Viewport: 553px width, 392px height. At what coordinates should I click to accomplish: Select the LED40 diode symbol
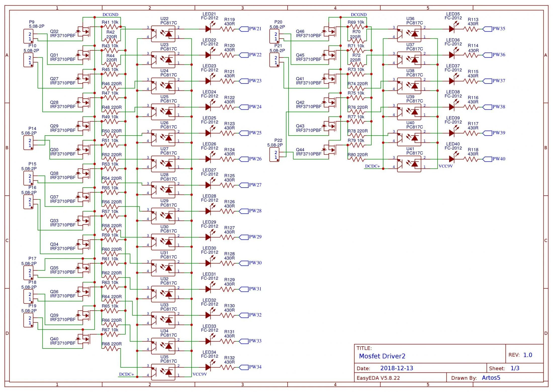tap(451, 159)
